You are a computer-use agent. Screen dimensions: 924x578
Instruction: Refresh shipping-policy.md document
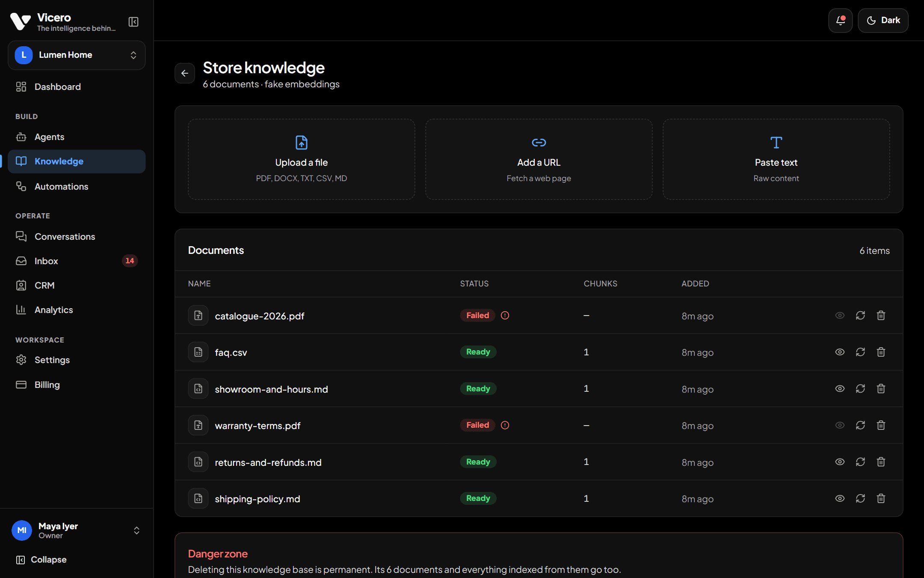click(860, 498)
